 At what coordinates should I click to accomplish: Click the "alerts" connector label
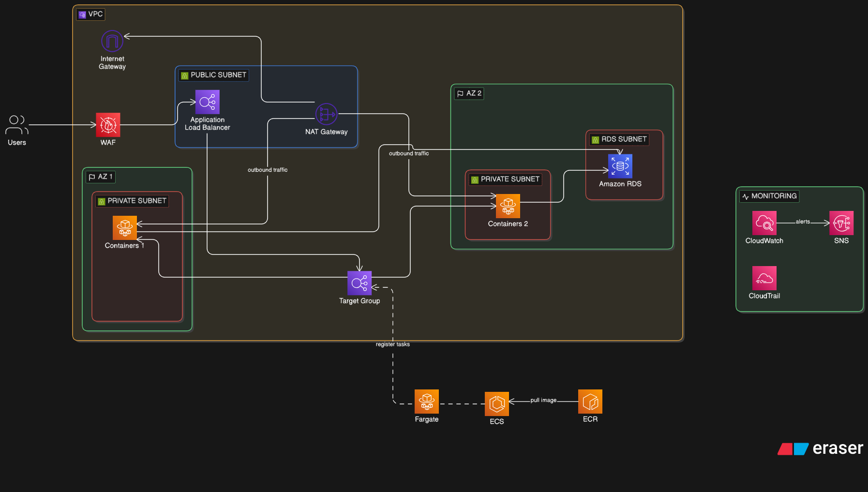[x=803, y=222]
